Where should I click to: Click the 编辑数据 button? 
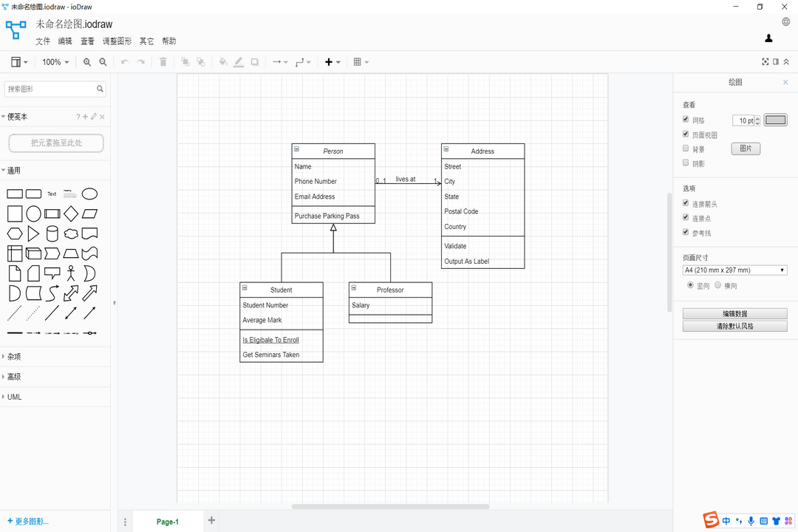tap(734, 313)
